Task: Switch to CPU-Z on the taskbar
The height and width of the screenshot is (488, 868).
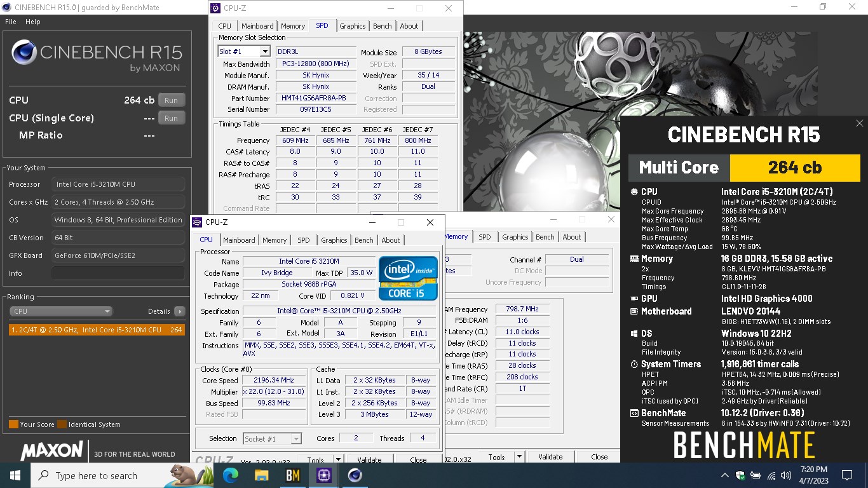Action: (x=324, y=475)
